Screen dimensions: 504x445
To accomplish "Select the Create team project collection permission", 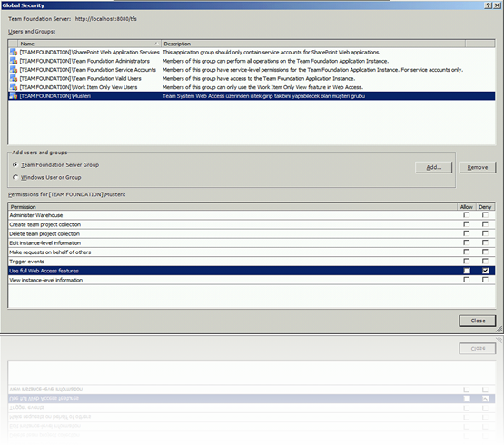I will pos(252,224).
